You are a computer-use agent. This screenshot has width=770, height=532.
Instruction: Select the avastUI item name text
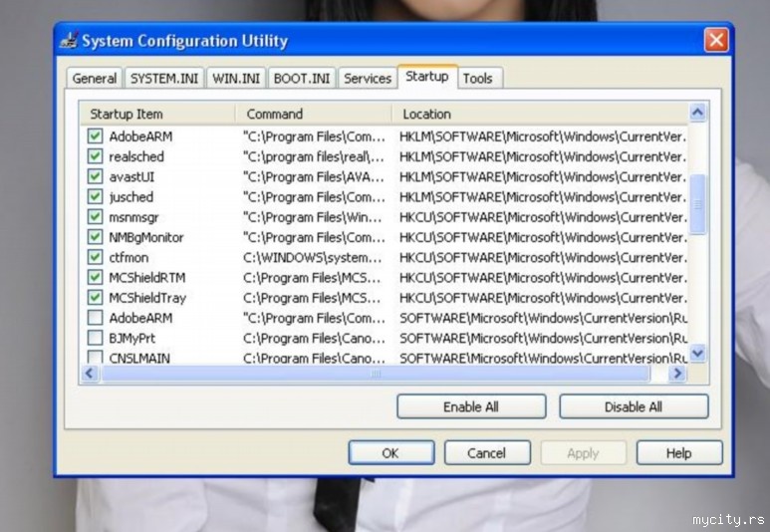point(131,177)
